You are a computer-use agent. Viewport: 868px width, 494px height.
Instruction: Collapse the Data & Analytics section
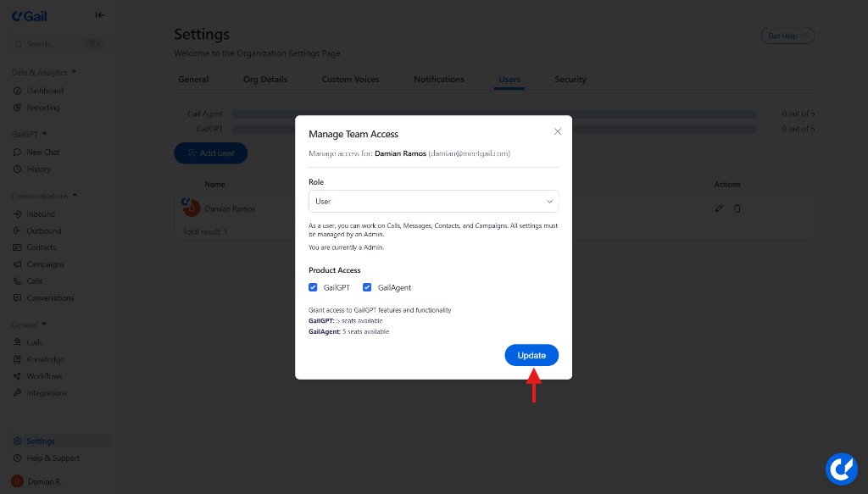(44, 73)
